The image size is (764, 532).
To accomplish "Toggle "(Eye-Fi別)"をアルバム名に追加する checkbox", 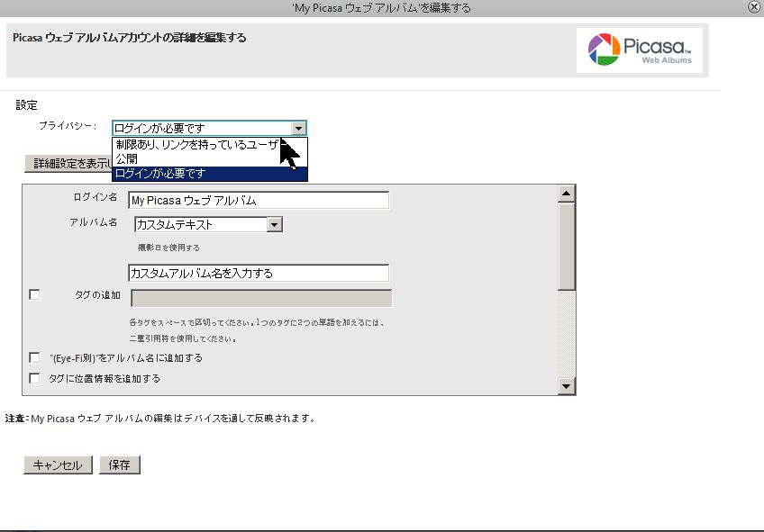I will (x=34, y=357).
